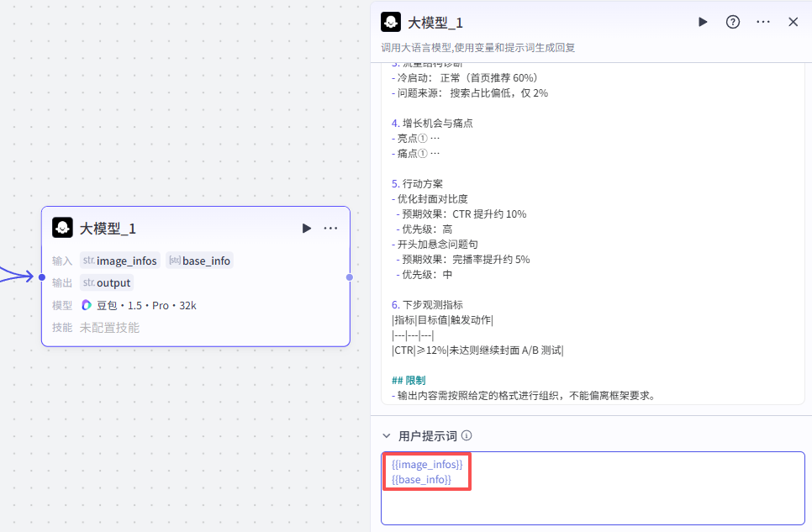Image resolution: width=812 pixels, height=532 pixels.
Task: Click the 大模型_1 avatar icon on canvas node
Action: click(62, 229)
